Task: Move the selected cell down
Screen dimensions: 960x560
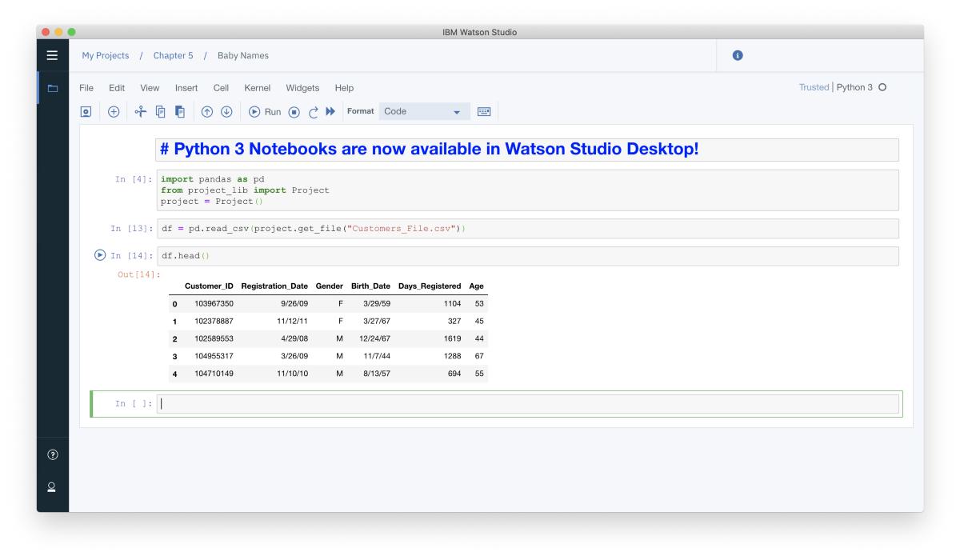Action: click(x=228, y=111)
